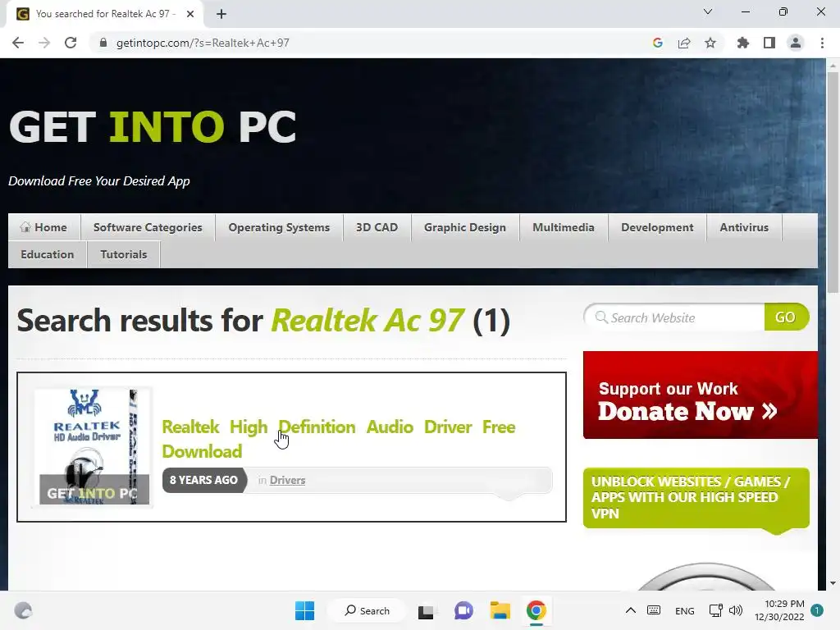
Task: Open Operating Systems menu
Action: tap(279, 227)
